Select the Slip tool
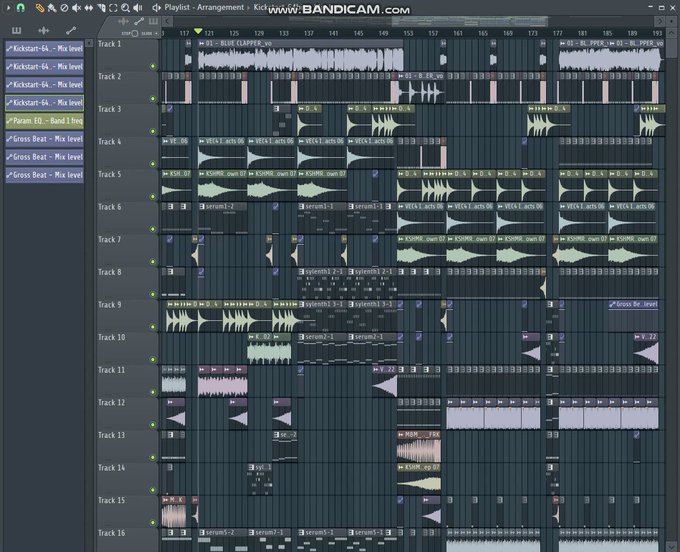Image resolution: width=680 pixels, height=552 pixels. pyautogui.click(x=88, y=7)
